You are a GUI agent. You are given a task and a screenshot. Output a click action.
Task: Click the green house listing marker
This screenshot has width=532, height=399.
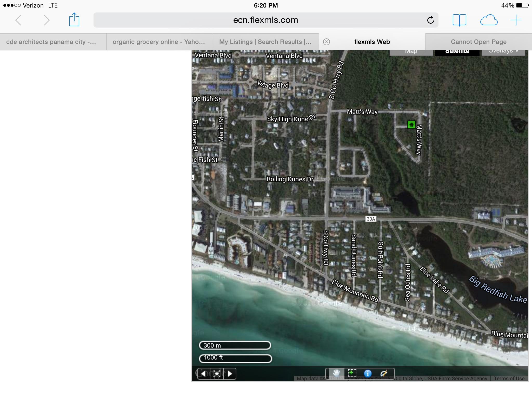(411, 125)
